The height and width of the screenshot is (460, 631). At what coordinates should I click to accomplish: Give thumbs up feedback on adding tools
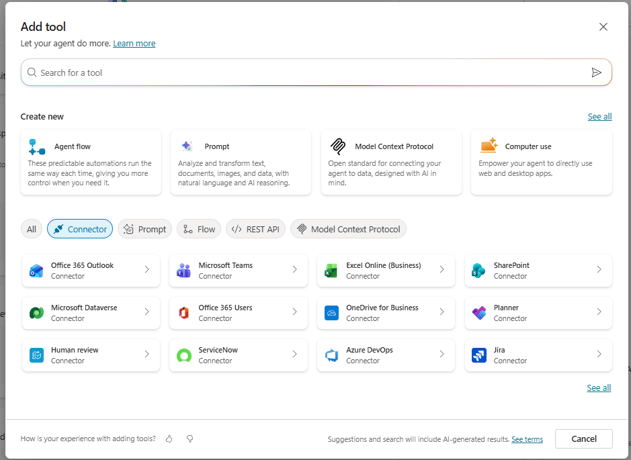[x=169, y=439]
